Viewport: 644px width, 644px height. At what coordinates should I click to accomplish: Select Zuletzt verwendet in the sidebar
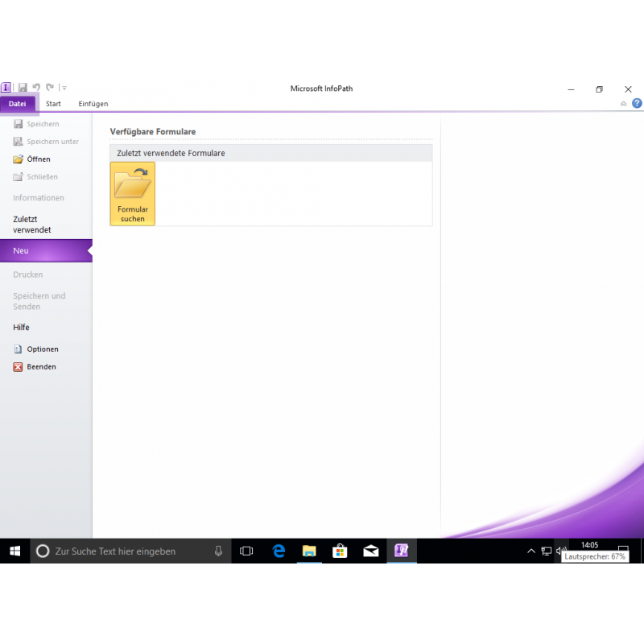[32, 225]
